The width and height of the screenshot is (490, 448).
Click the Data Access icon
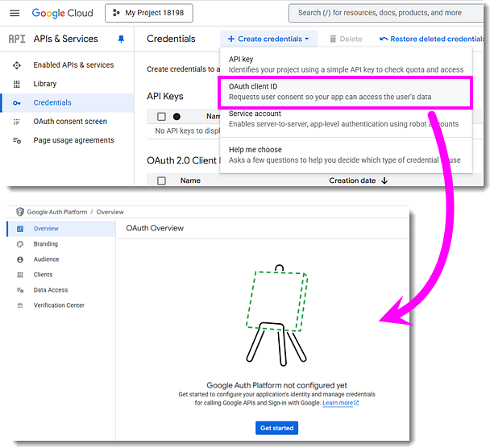coord(20,290)
